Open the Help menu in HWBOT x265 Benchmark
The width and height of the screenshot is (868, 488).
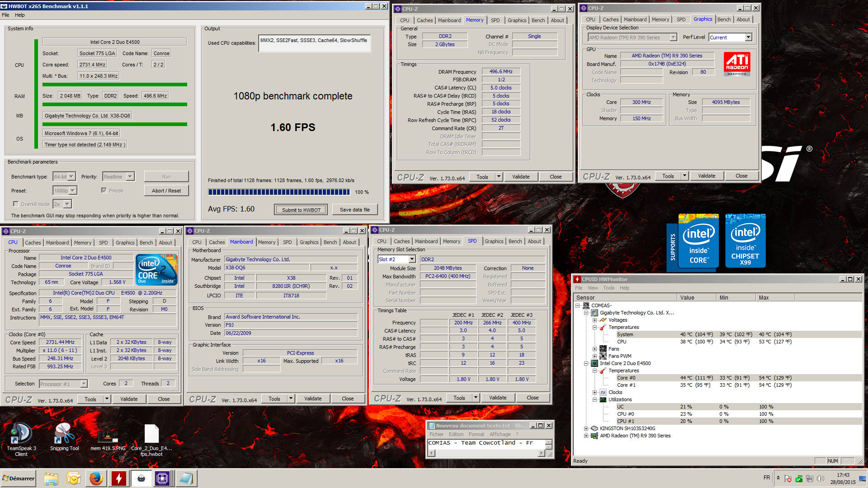point(19,15)
